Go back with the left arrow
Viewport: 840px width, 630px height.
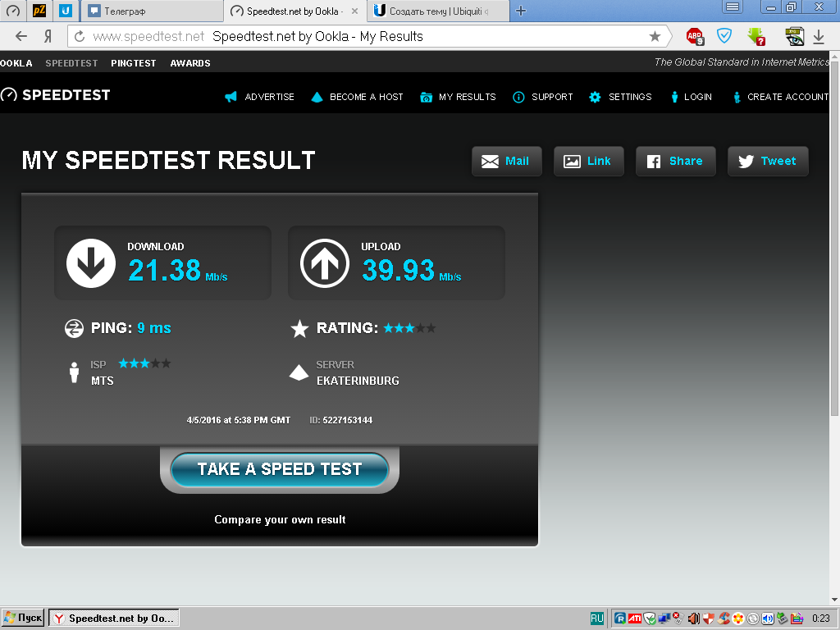21,36
